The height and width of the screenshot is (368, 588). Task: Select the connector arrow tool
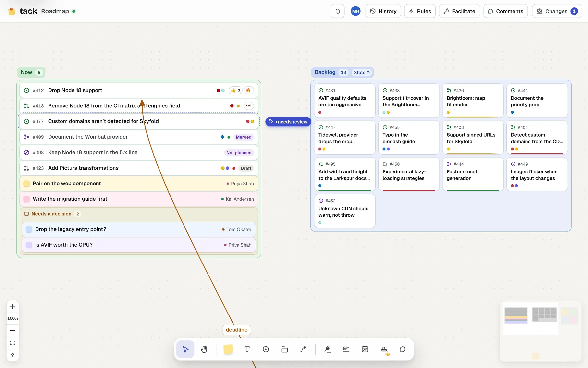[303, 349]
